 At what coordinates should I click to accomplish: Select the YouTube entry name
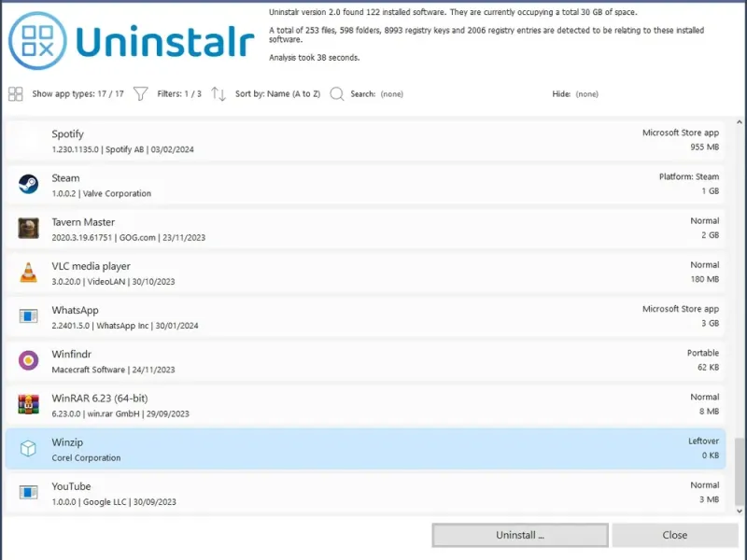tap(71, 486)
